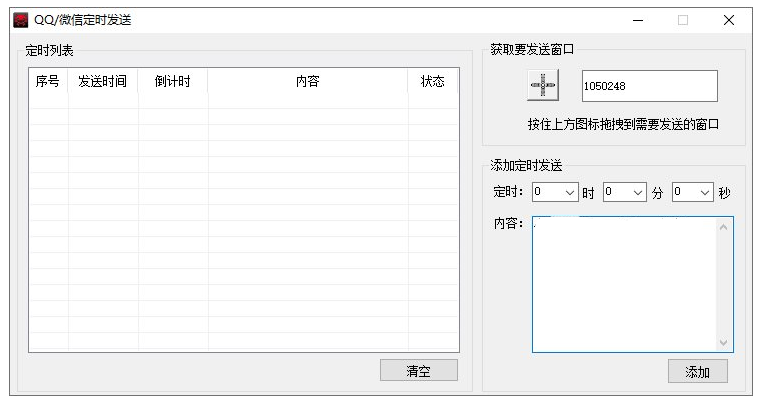The height and width of the screenshot is (404, 757).
Task: Click the first empty row in the schedule list
Action: (x=243, y=101)
